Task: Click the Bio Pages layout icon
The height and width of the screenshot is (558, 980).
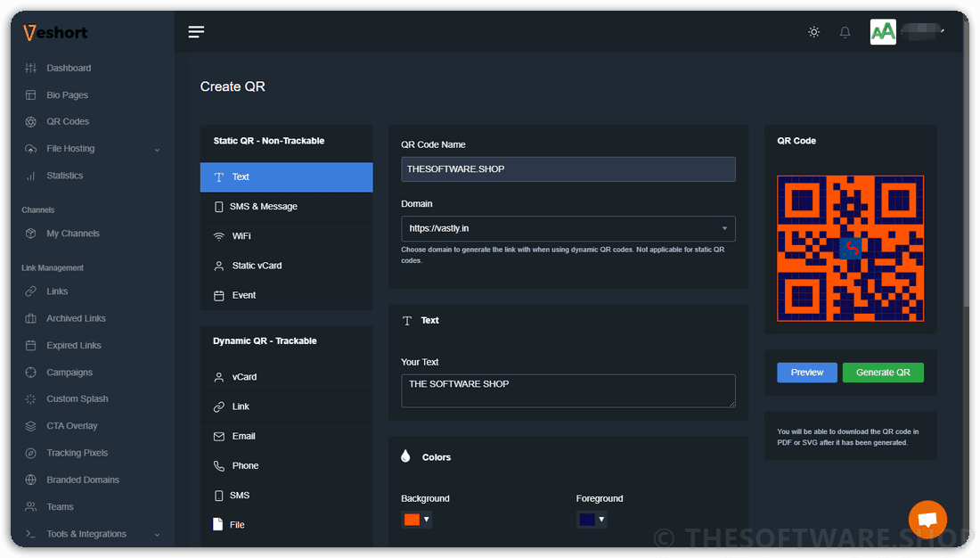Action: pos(30,95)
